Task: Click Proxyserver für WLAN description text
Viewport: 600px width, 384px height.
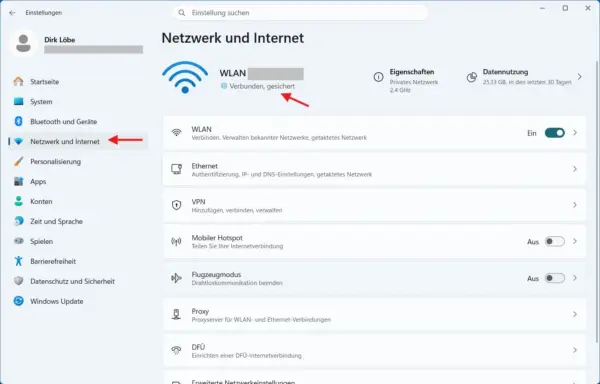Action: 261,320
